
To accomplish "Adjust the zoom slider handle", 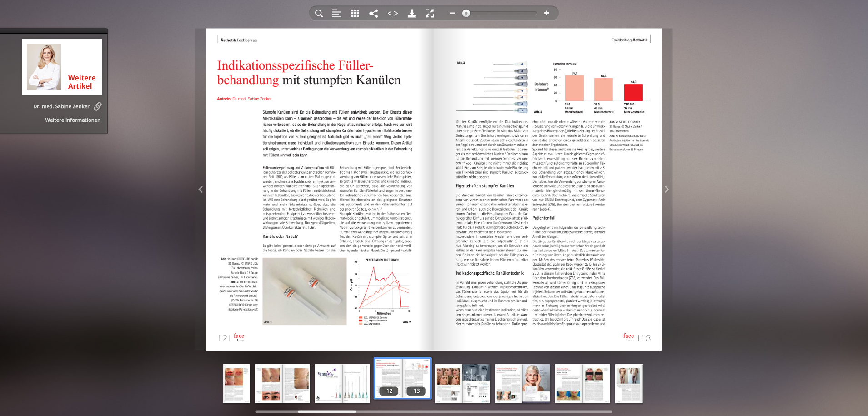I will [x=466, y=13].
